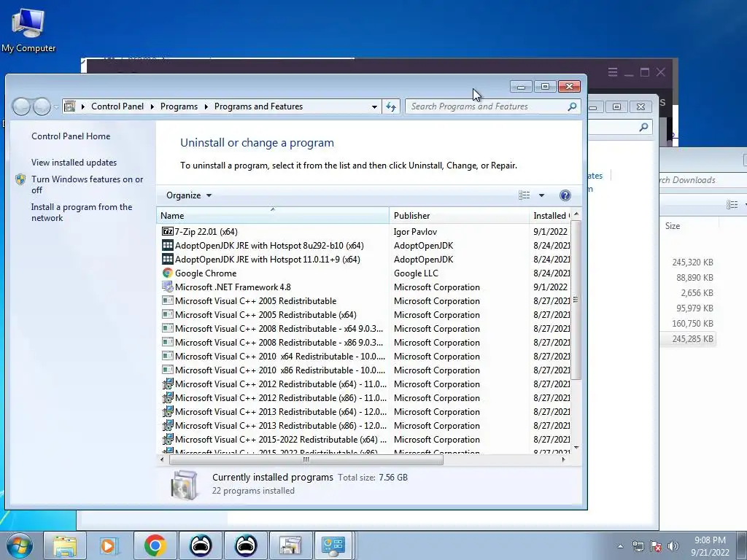Image resolution: width=747 pixels, height=560 pixels.
Task: Select Microsoft .NET Framework 4.8 icon
Action: coord(167,287)
